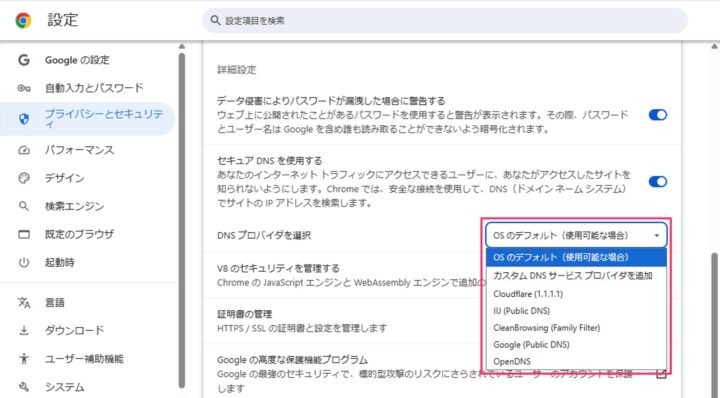
Task: Click the shield icon for privacy and security
Action: tap(24, 119)
